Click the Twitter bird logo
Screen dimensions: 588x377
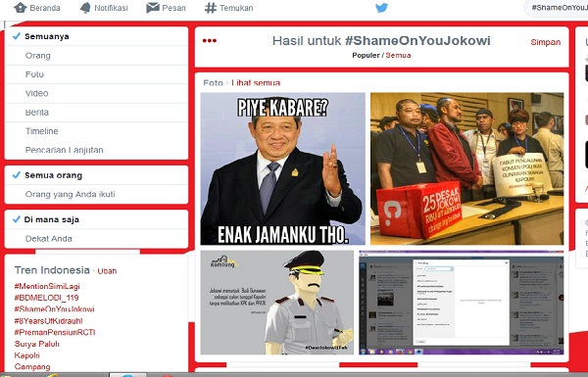[x=381, y=8]
